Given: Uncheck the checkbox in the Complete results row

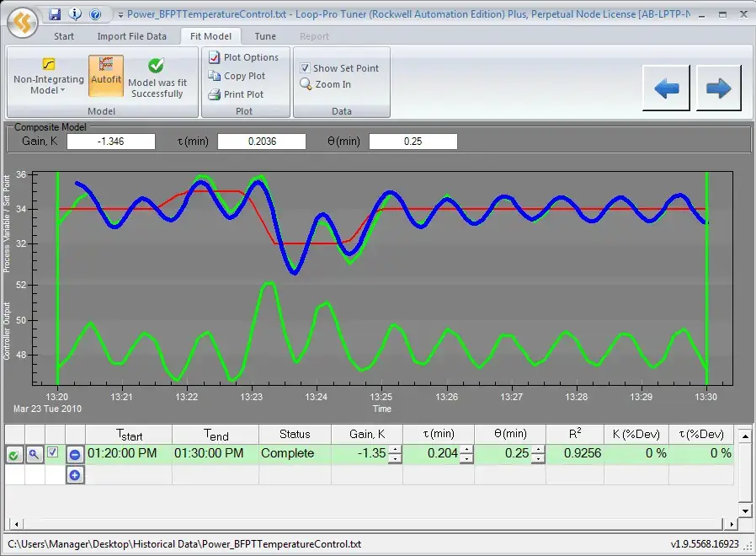Looking at the screenshot, I should pyautogui.click(x=52, y=453).
